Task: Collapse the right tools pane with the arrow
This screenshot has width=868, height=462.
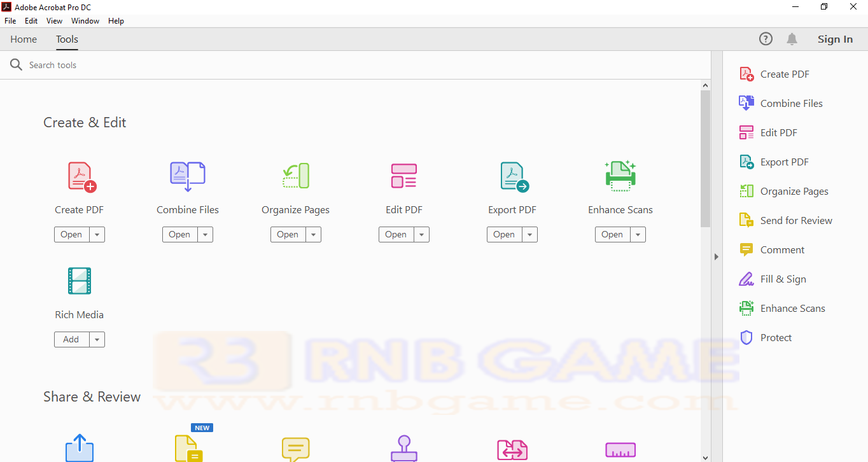Action: pos(717,256)
